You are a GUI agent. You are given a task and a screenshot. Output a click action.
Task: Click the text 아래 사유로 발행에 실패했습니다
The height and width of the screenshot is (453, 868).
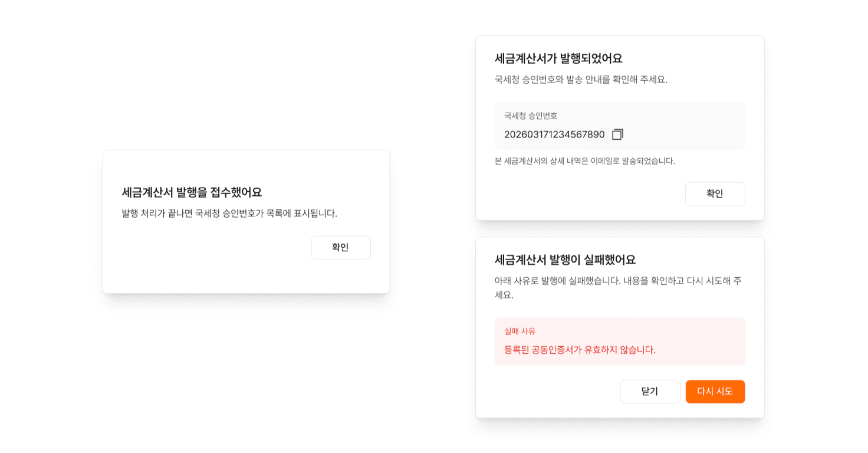click(557, 281)
